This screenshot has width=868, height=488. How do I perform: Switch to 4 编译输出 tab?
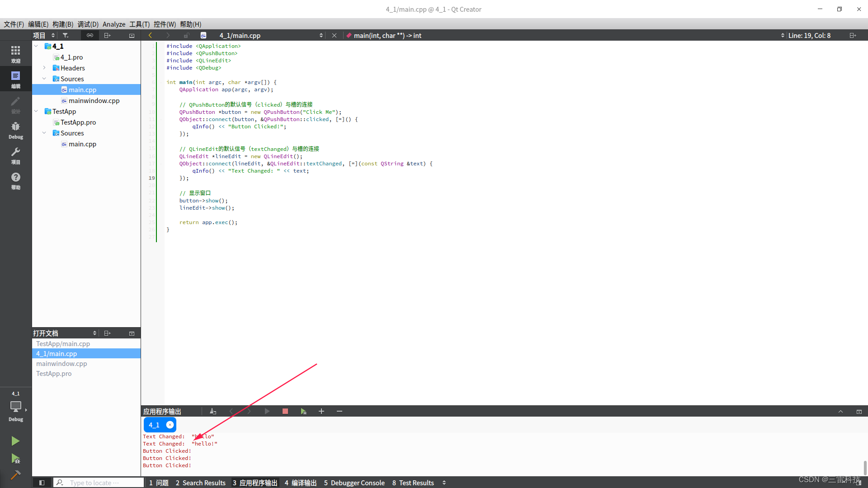coord(300,483)
